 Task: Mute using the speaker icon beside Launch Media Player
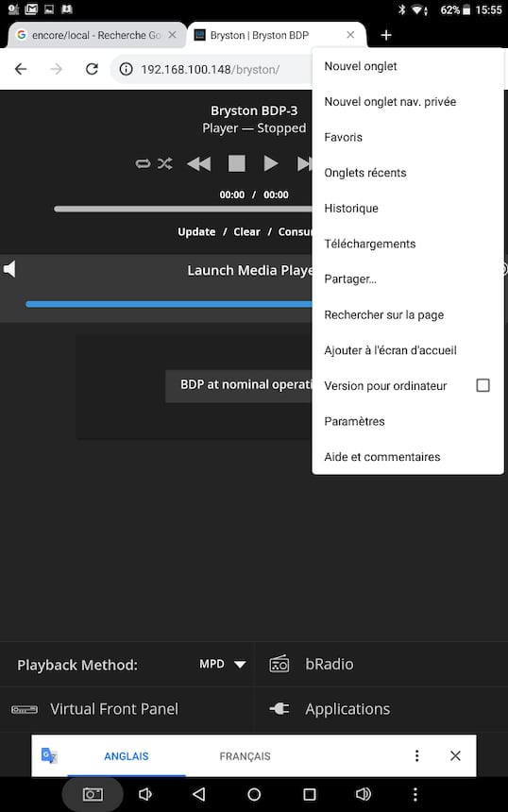click(9, 269)
